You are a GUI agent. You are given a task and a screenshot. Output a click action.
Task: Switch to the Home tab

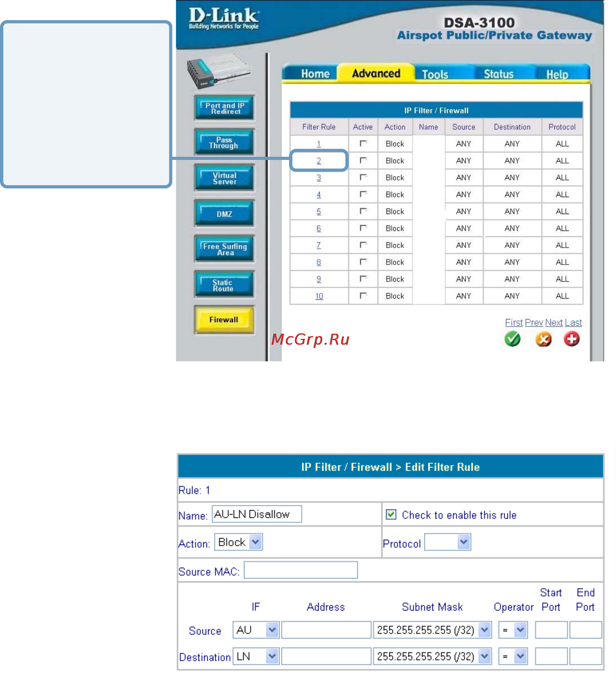[x=315, y=74]
